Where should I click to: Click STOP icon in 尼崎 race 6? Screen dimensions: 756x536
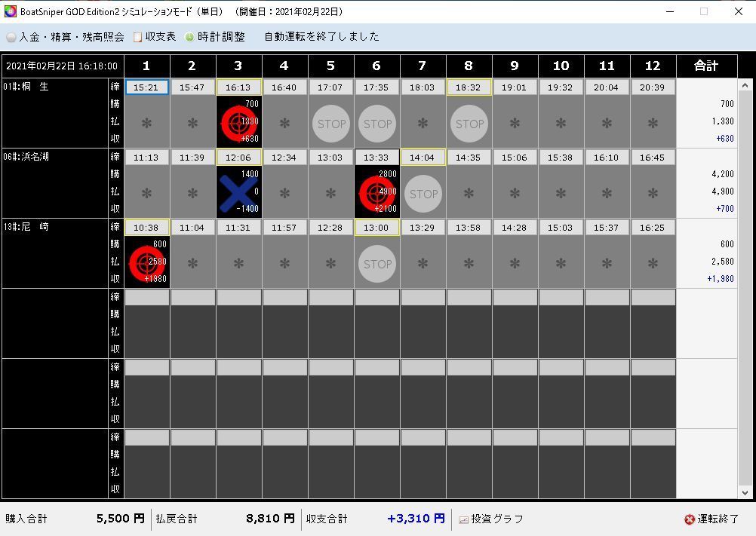tap(377, 264)
